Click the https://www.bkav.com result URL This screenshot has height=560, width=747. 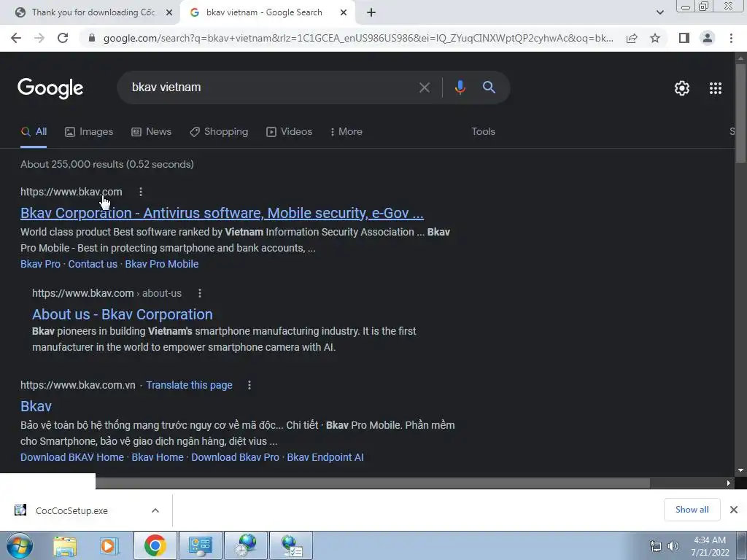click(x=71, y=192)
